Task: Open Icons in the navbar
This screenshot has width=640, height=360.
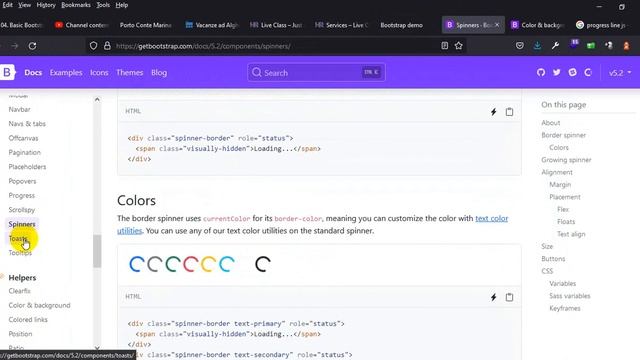Action: 99,73
